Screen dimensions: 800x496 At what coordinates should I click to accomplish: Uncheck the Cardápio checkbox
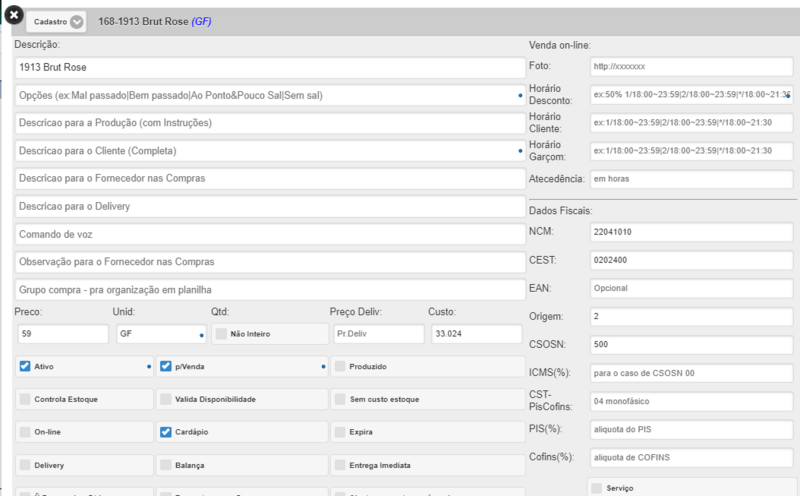coord(165,432)
